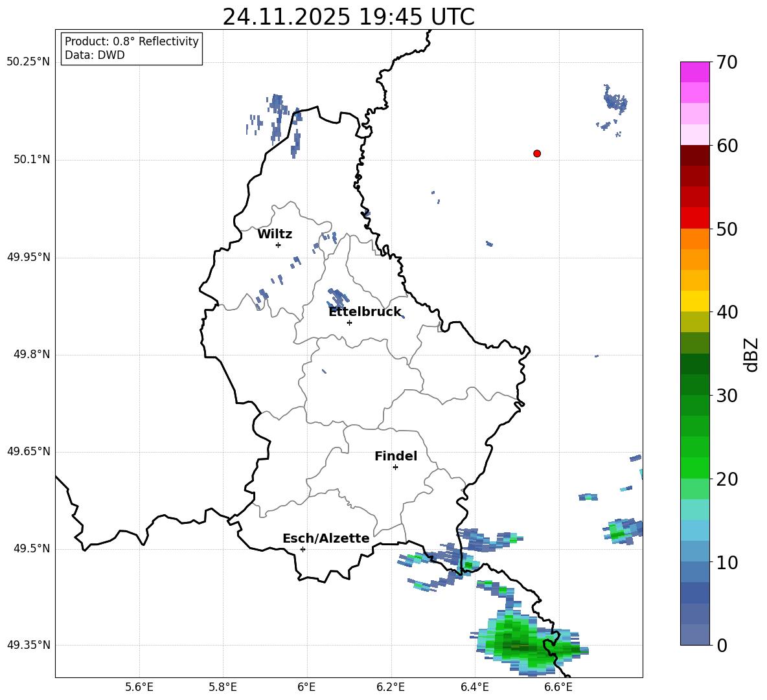
Task: Click the 49.35°N latitude label
Action: tap(29, 645)
